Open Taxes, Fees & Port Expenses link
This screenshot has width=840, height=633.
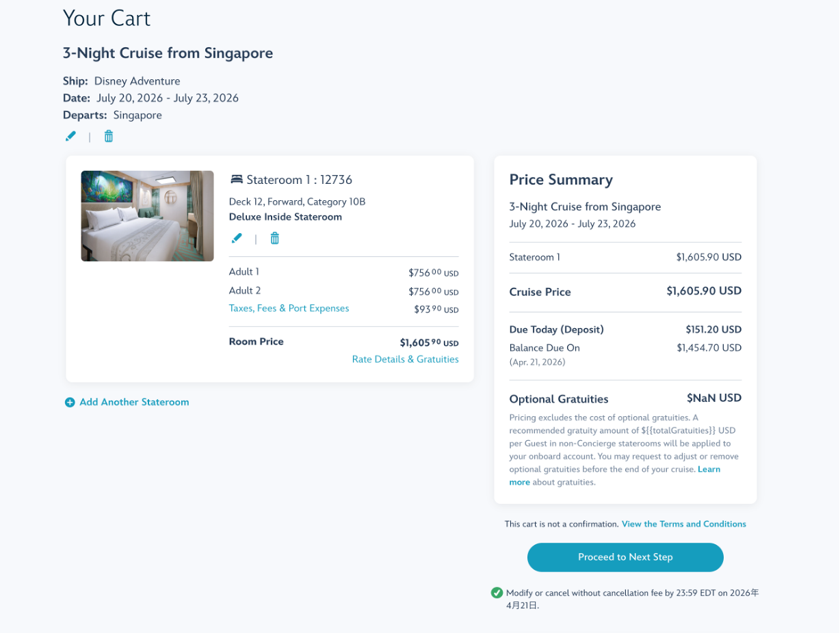point(289,308)
